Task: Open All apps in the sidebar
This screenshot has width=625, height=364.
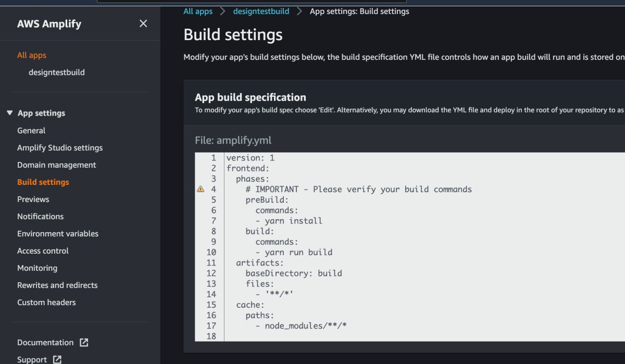Action: [32, 55]
